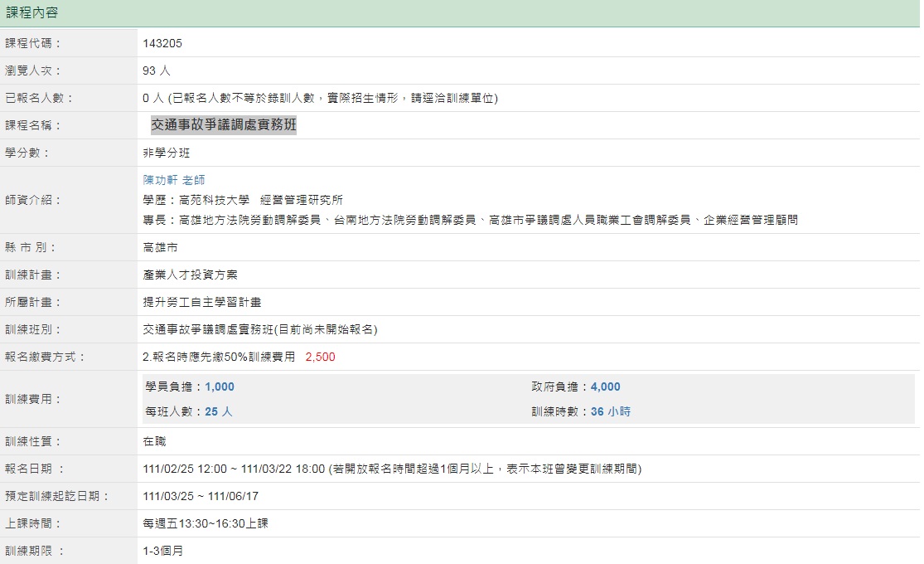Click the 每班人數 25 人 value

pos(219,411)
